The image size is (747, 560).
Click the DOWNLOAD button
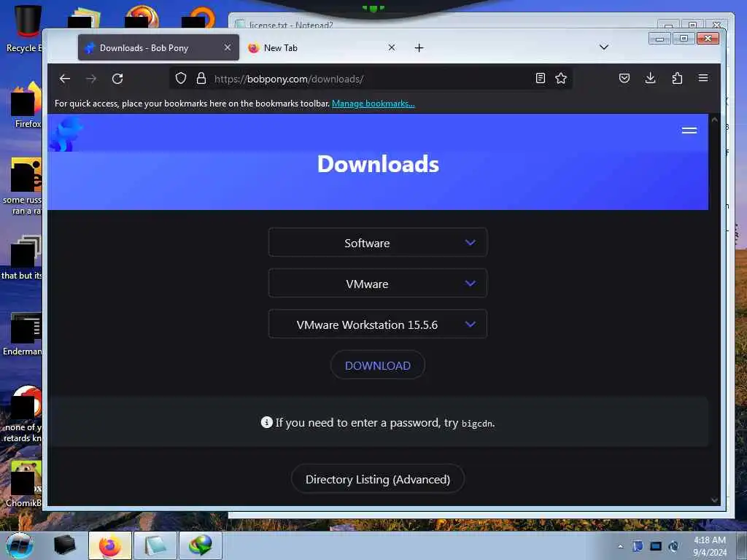(x=378, y=366)
